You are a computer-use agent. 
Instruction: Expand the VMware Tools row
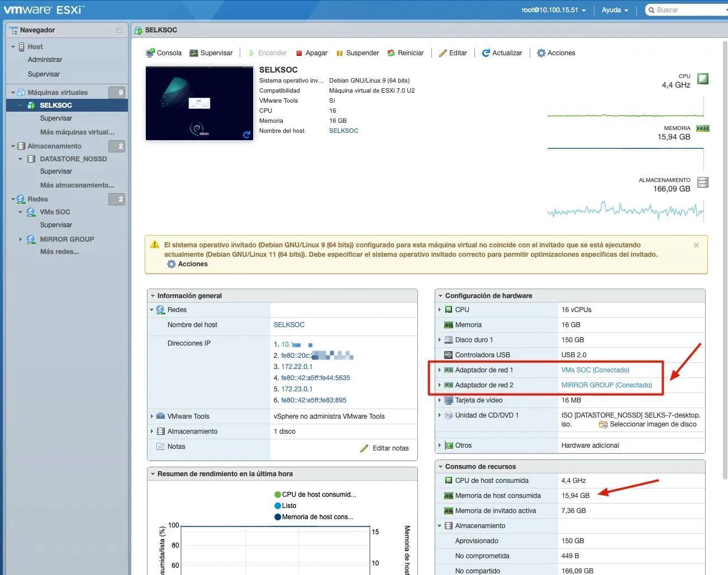152,416
